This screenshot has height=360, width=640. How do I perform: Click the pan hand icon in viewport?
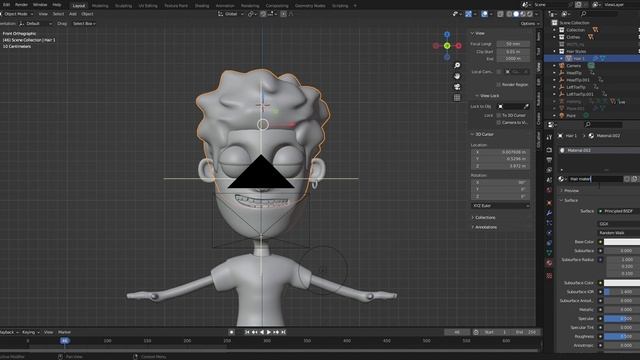tap(457, 76)
